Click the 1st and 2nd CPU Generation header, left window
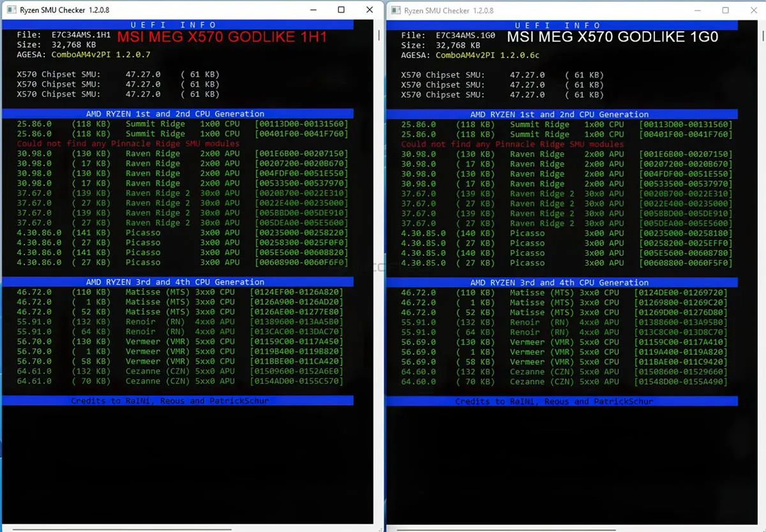Image resolution: width=766 pixels, height=532 pixels. coord(177,114)
